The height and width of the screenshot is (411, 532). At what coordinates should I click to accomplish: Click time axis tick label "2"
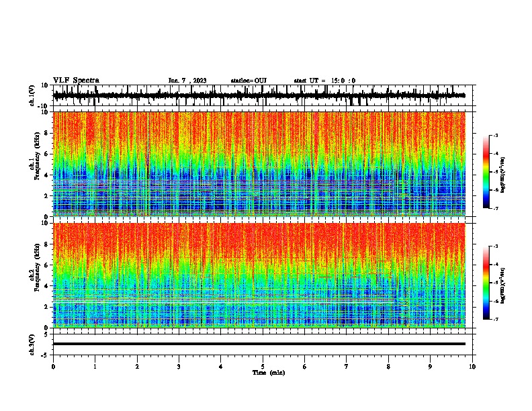[x=137, y=367]
